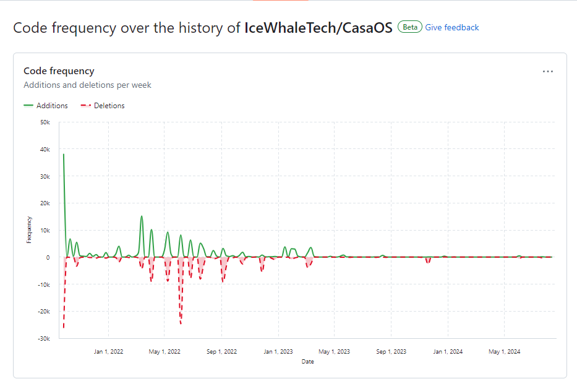Click the Frequency y-axis title
The height and width of the screenshot is (392, 577).
point(29,229)
